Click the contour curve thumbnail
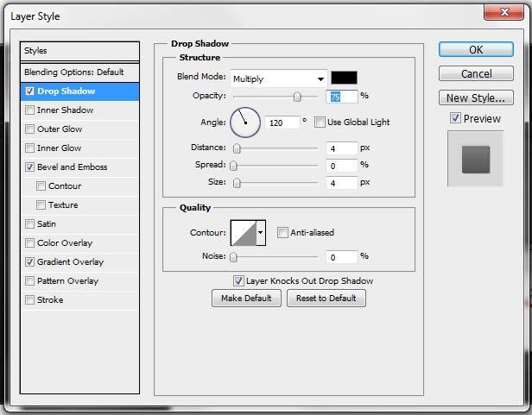This screenshot has width=532, height=415. (x=244, y=233)
